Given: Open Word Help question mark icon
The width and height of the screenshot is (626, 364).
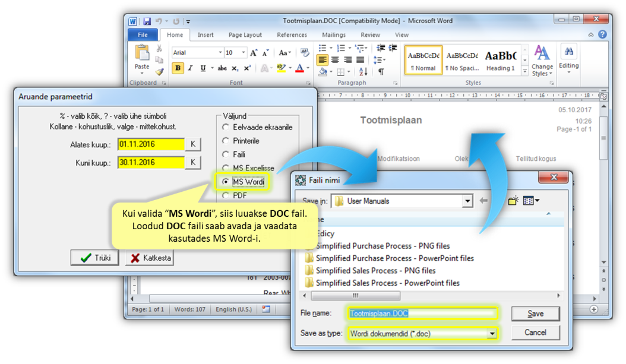Looking at the screenshot, I should point(602,34).
